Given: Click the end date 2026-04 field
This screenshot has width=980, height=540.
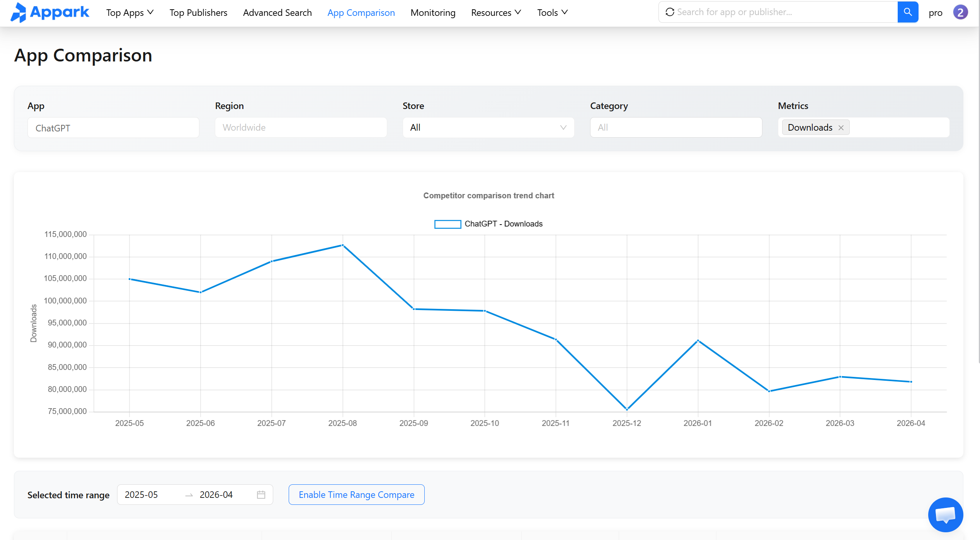Looking at the screenshot, I should (x=216, y=495).
